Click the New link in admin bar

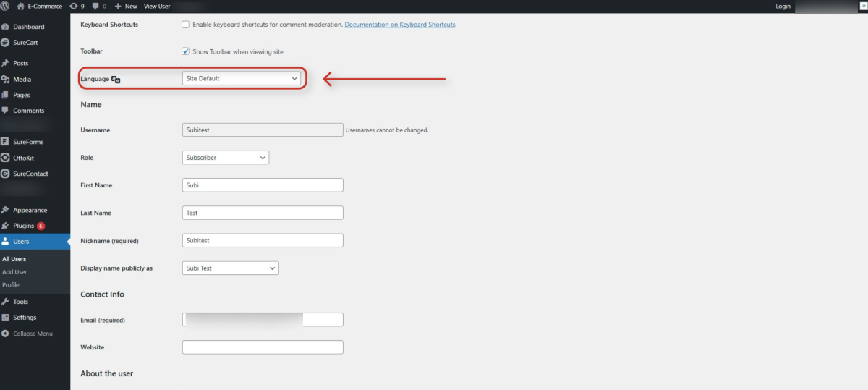pos(131,6)
